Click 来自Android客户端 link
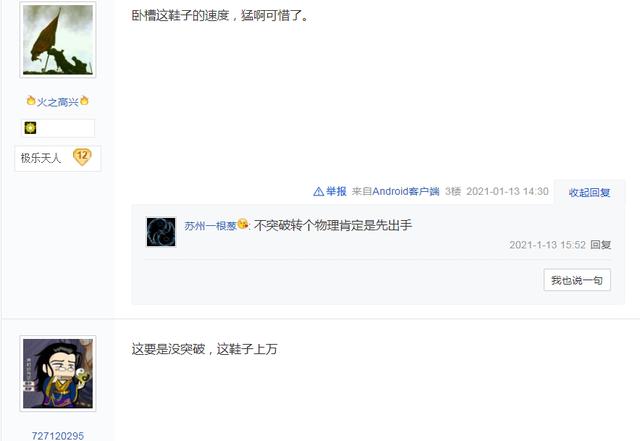The width and height of the screenshot is (640, 441). click(396, 192)
